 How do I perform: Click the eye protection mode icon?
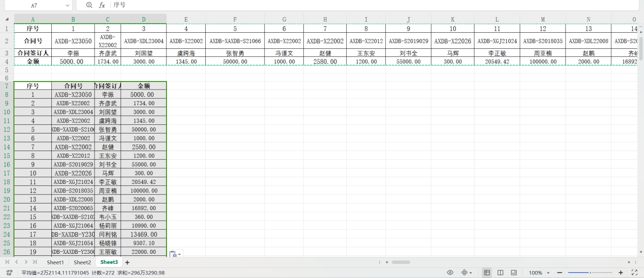[x=450, y=272]
